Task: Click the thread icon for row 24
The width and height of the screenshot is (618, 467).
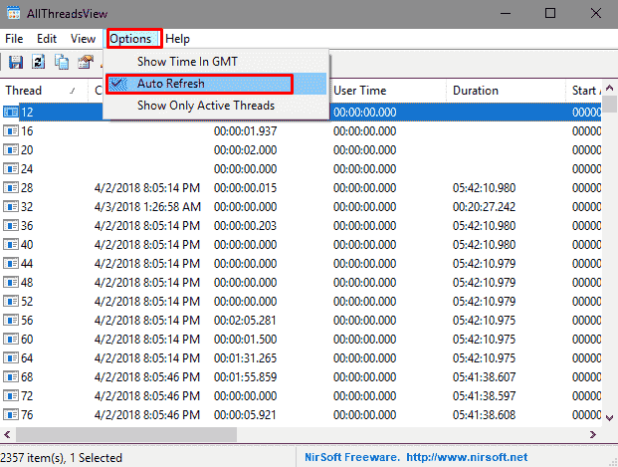Action: pos(11,169)
